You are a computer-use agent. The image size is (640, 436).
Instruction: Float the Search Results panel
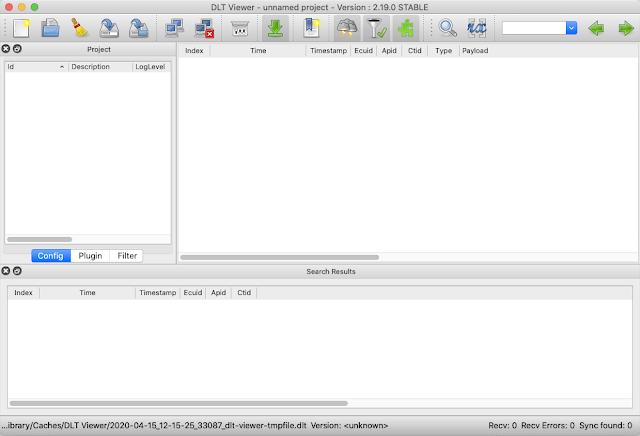click(x=17, y=271)
